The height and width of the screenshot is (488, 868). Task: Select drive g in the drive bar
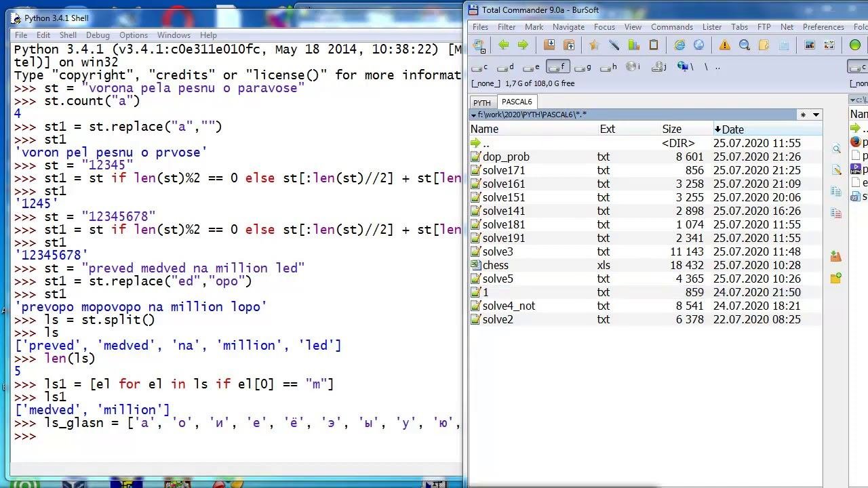[583, 67]
